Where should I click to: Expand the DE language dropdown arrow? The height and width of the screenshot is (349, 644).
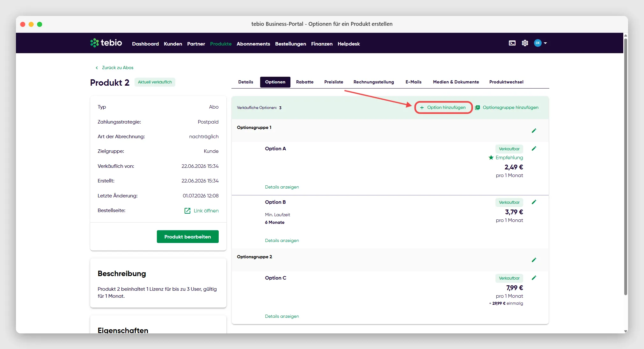pyautogui.click(x=545, y=43)
